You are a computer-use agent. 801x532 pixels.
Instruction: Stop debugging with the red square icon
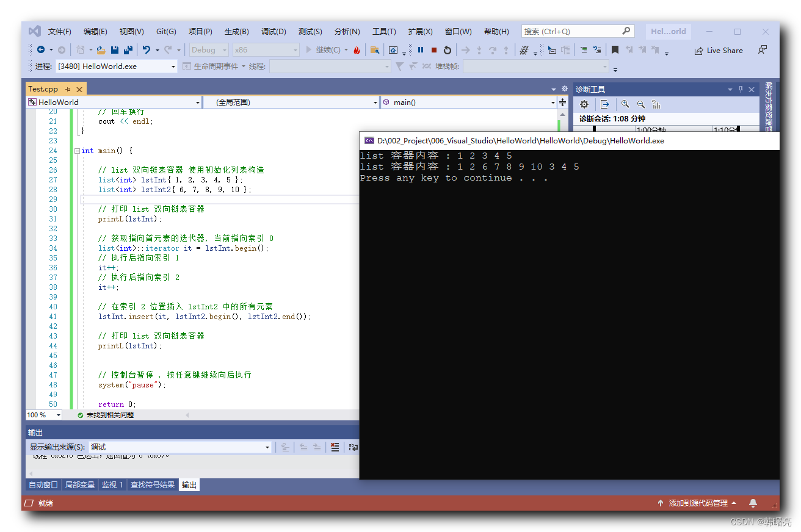tap(434, 50)
